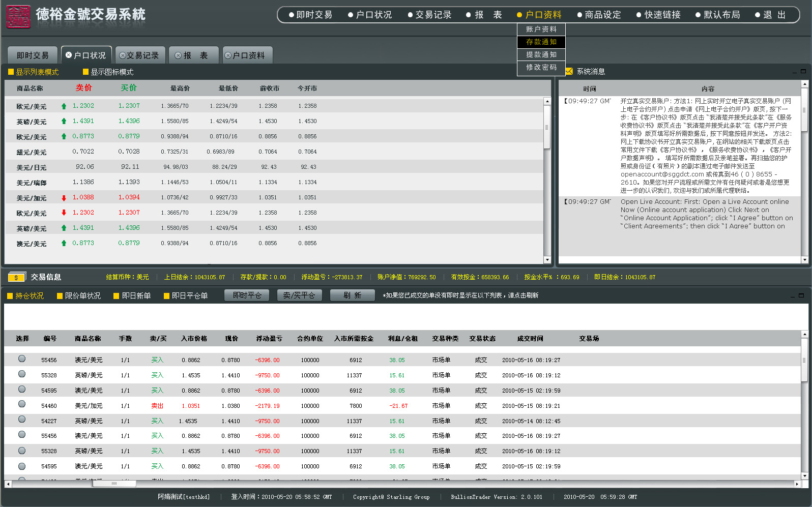Image resolution: width=812 pixels, height=507 pixels.
Task: Select the 即日平仓单 view
Action: 186,296
